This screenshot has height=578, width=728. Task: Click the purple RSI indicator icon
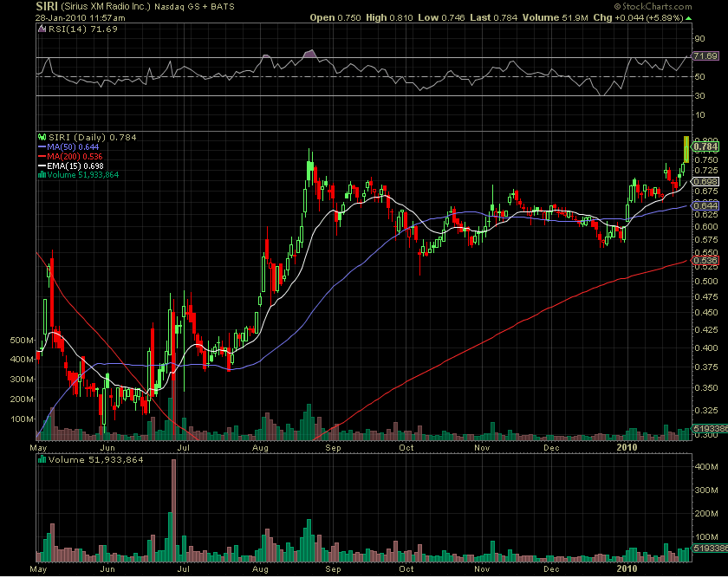[x=42, y=29]
